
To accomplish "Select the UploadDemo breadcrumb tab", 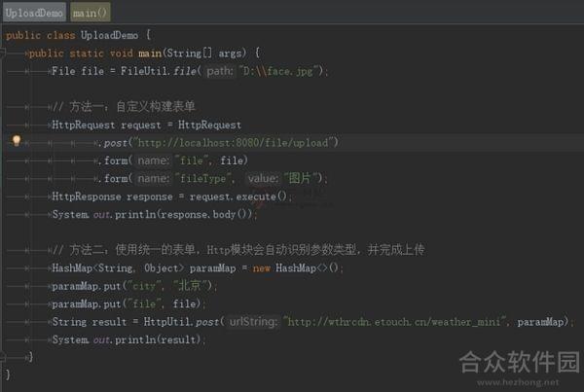I will tap(34, 13).
